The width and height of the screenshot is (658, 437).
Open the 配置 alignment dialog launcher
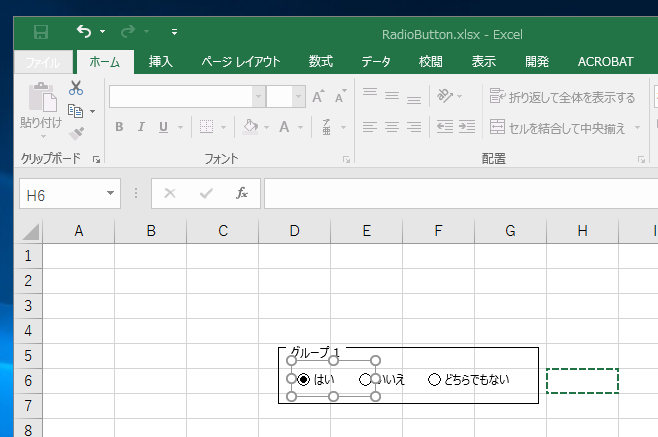[641, 160]
